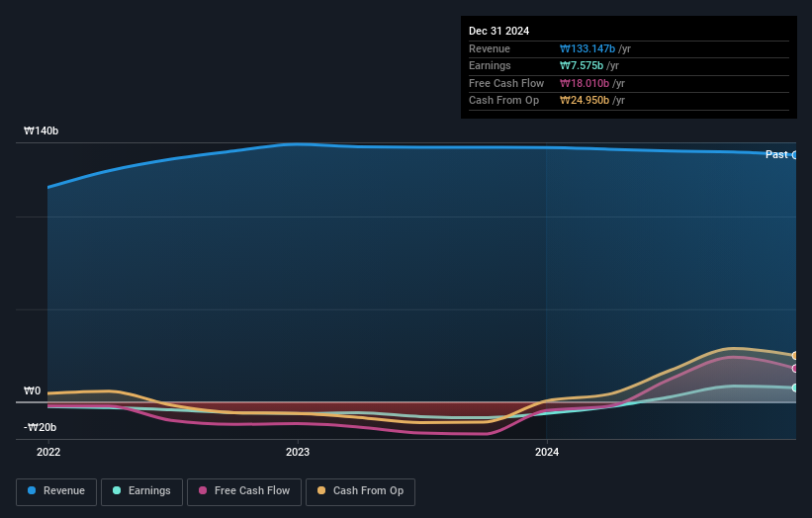Click the 2022 x-axis label
This screenshot has width=812, height=518.
(48, 452)
